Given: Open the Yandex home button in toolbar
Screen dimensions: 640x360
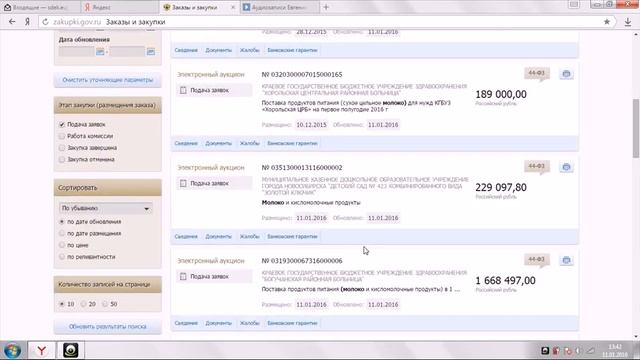Looking at the screenshot, I should point(27,22).
